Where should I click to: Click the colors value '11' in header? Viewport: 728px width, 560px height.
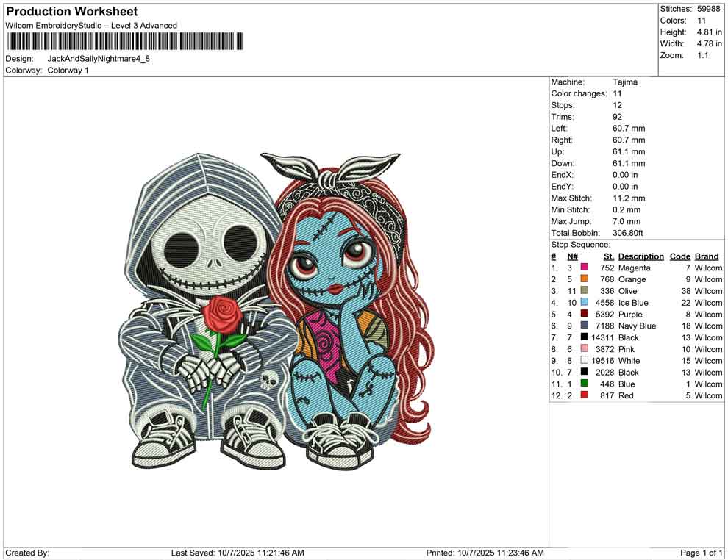tap(701, 21)
